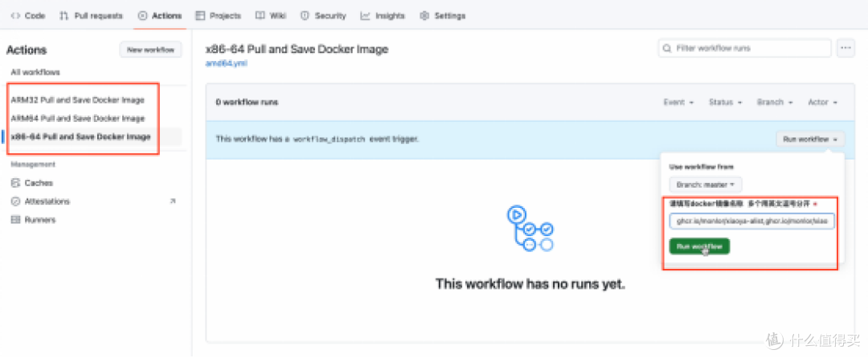Click 'This workflow has no runs yet' text

click(530, 284)
